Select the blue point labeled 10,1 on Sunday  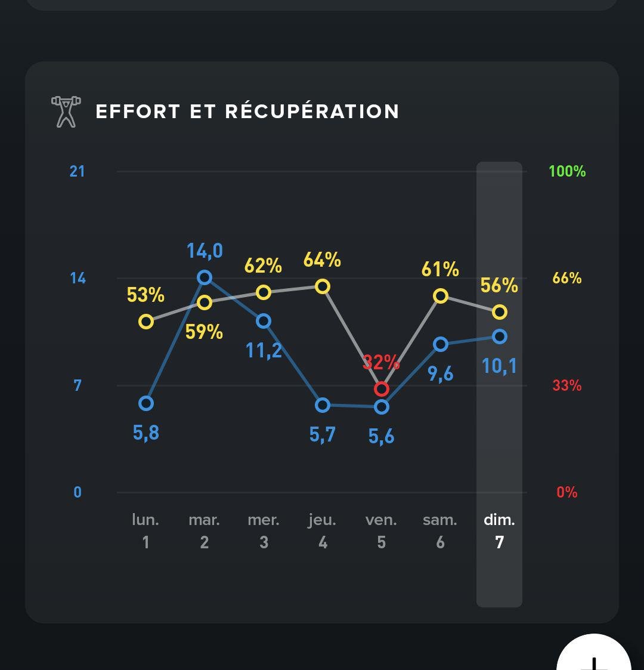[499, 337]
